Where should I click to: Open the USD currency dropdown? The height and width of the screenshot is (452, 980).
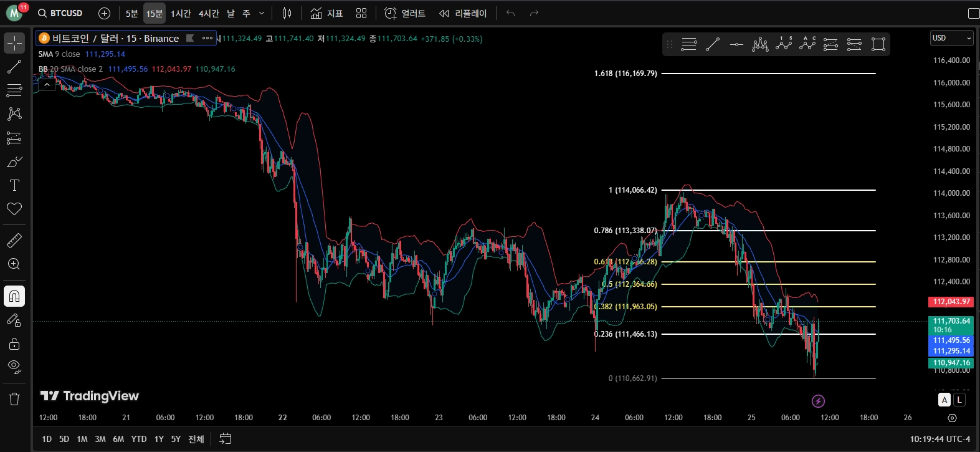(951, 38)
